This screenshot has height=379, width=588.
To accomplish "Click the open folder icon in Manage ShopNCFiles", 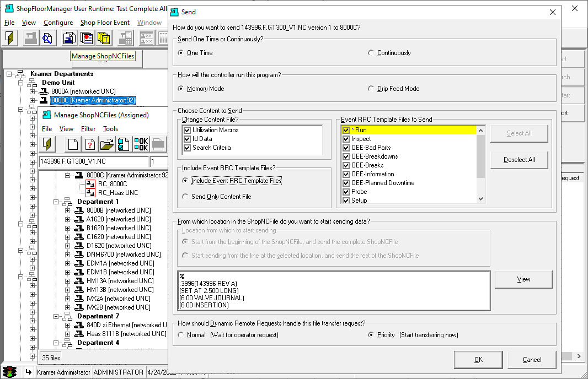I will (107, 144).
